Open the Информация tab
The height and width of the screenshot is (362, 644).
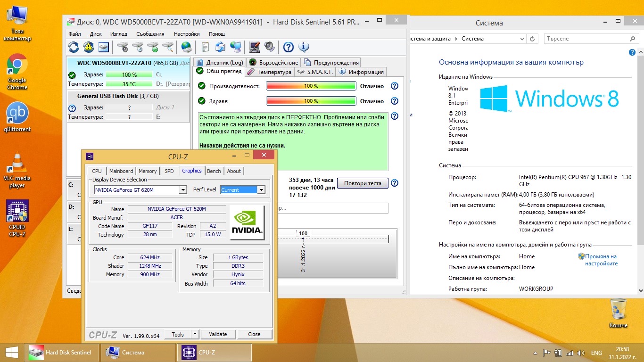361,72
